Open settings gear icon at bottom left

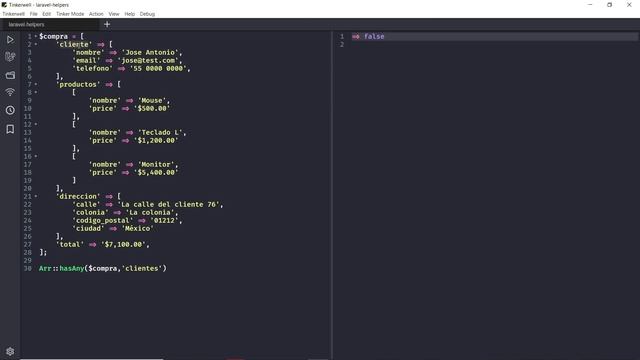coord(10,351)
